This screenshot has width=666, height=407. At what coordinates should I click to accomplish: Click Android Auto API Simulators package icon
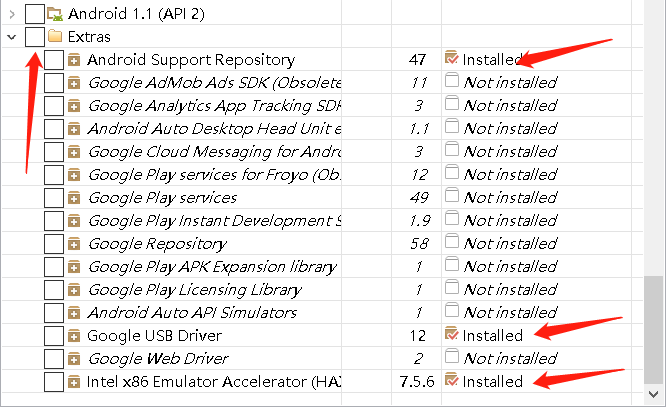[x=74, y=313]
